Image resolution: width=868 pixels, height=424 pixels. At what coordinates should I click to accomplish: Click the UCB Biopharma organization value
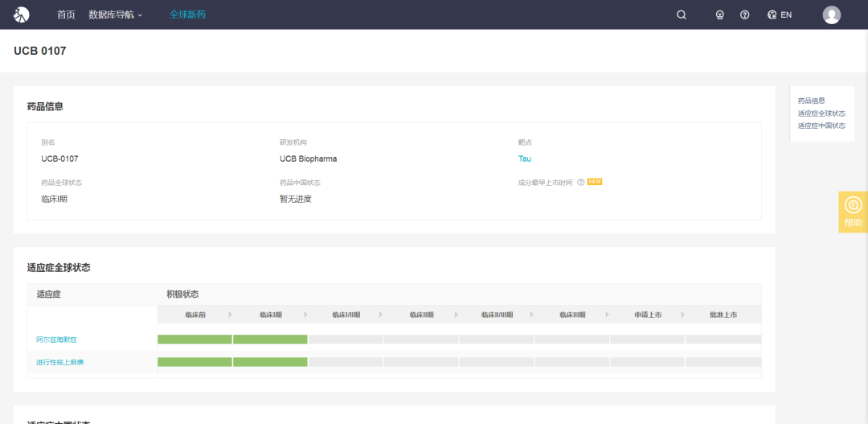pos(309,158)
